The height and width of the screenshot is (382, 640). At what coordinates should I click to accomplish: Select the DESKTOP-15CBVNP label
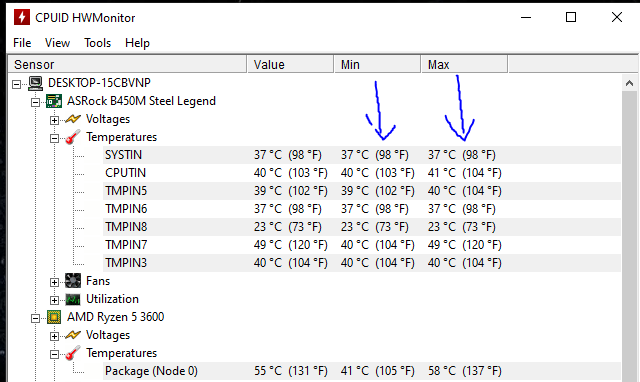[x=99, y=83]
